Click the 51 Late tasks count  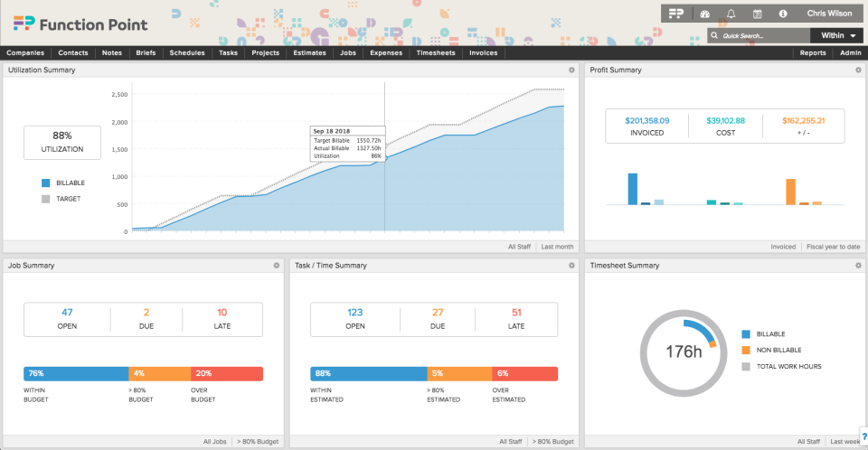[x=516, y=313]
